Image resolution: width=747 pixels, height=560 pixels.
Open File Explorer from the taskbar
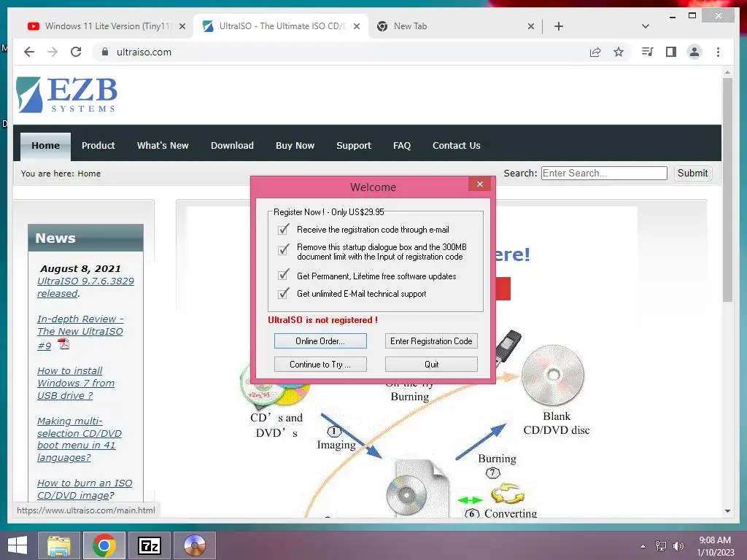59,545
